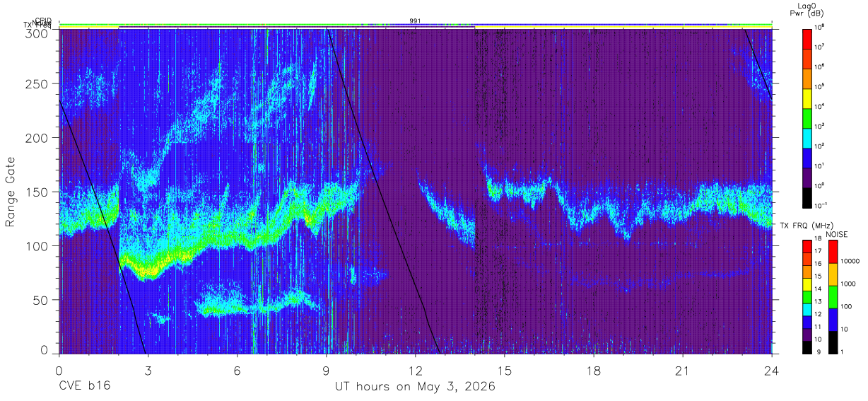Viewport: 868px width, 401px height.
Task: Click x-axis hour tick label 3
Action: tap(147, 371)
